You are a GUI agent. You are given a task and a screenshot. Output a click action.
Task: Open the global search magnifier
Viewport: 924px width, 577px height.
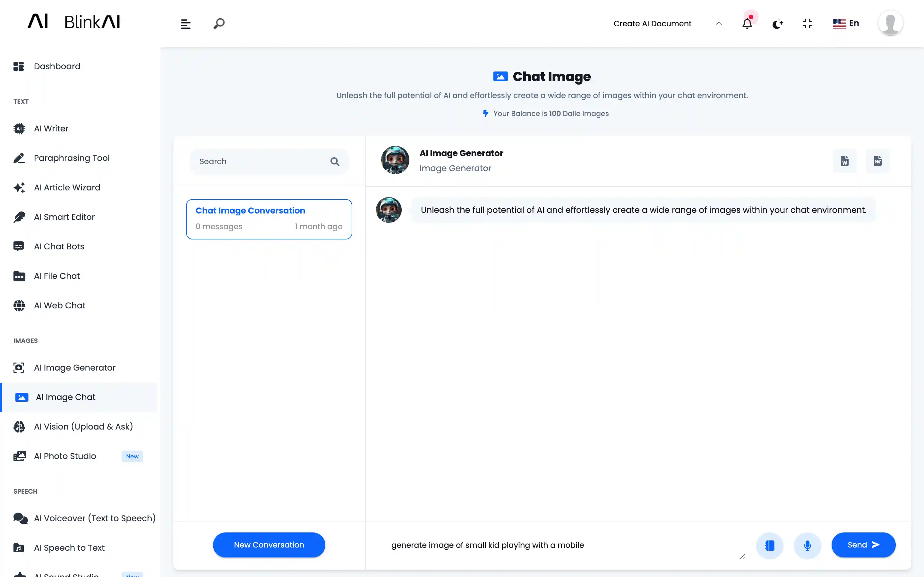click(219, 23)
